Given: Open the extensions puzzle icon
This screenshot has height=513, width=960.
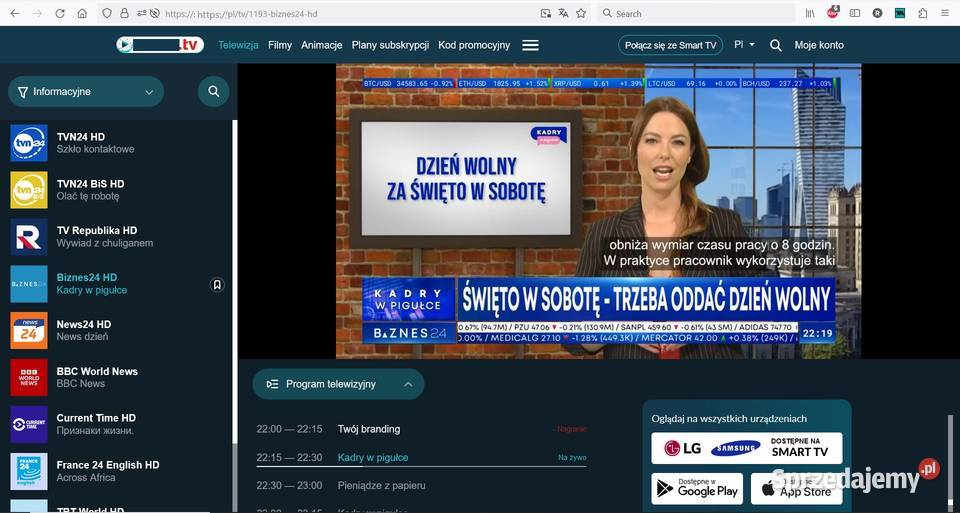Looking at the screenshot, I should [x=923, y=13].
